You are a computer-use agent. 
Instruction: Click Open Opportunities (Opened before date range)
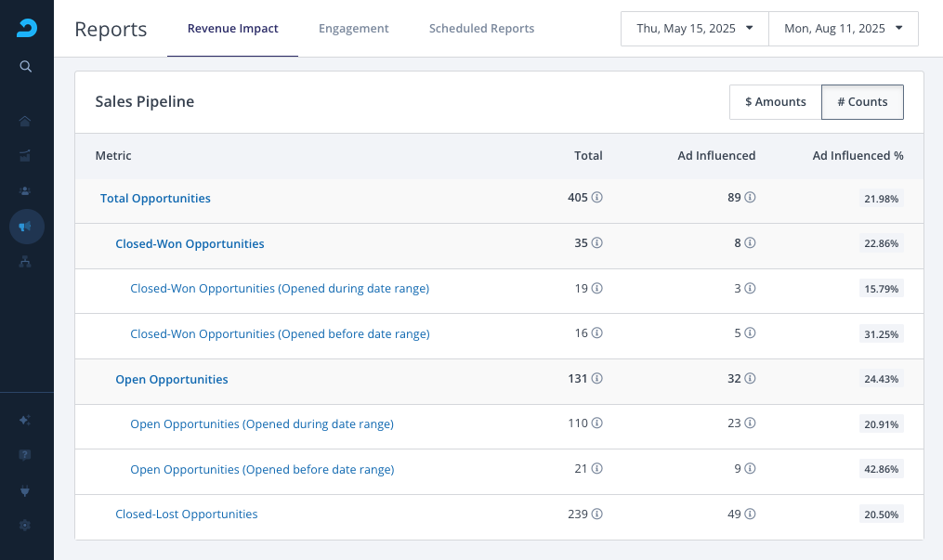262,470
